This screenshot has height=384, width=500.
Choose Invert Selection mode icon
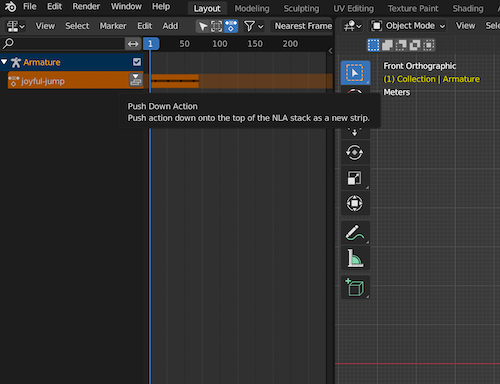pos(415,45)
